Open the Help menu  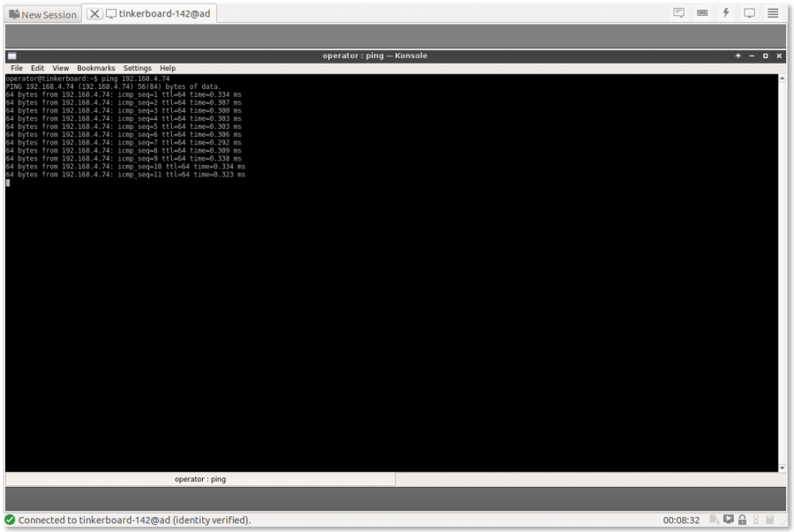[168, 68]
